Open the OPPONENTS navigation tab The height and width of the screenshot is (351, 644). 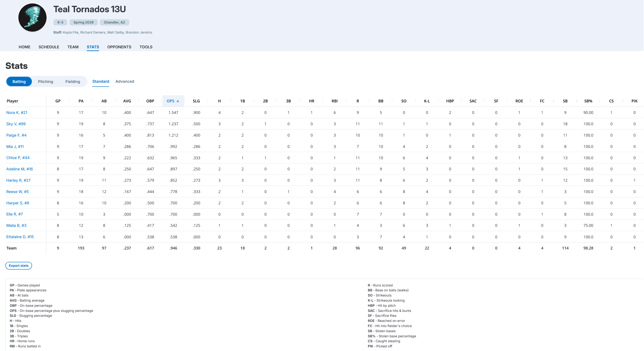119,47
